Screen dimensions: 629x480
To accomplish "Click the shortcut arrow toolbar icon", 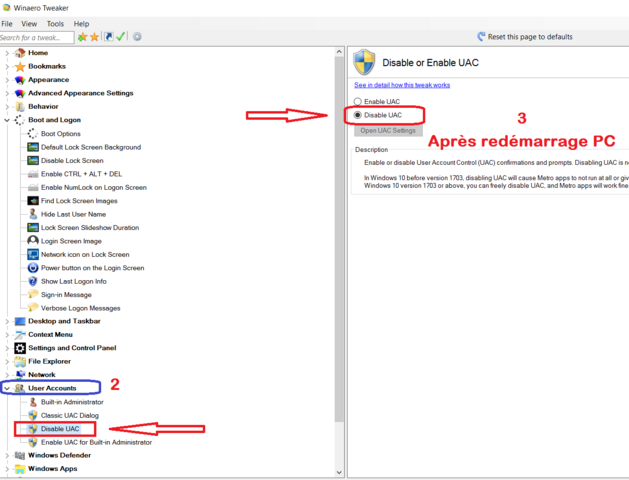I will tap(108, 37).
